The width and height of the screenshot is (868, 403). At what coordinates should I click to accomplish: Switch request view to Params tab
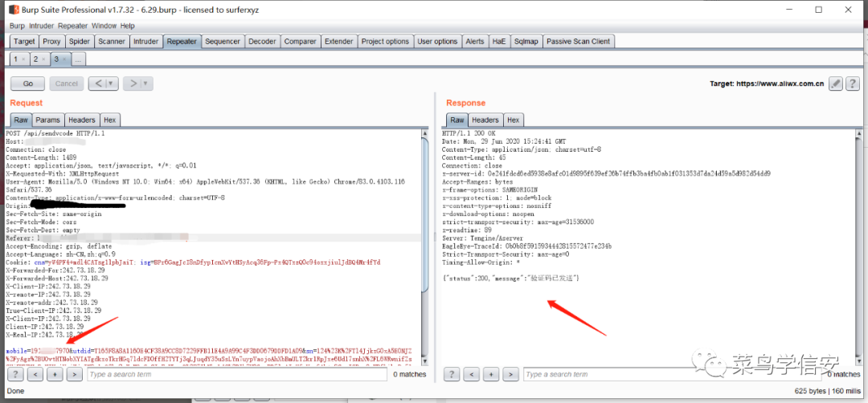click(47, 120)
